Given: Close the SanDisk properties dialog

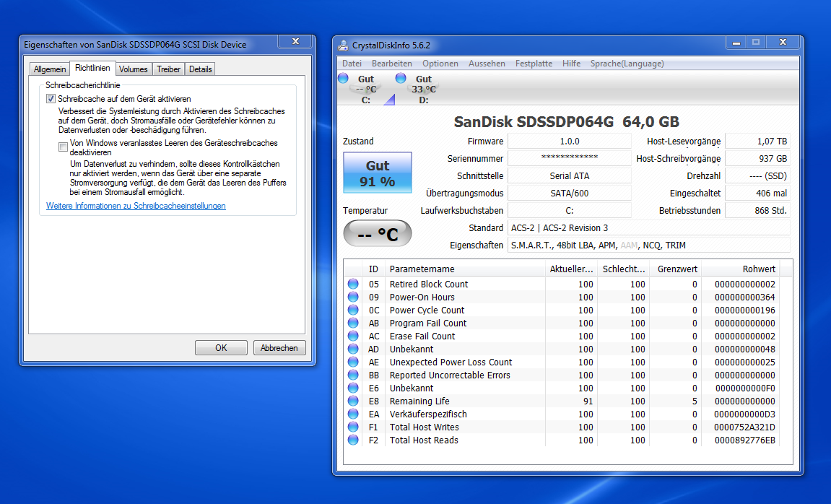Looking at the screenshot, I should (296, 41).
